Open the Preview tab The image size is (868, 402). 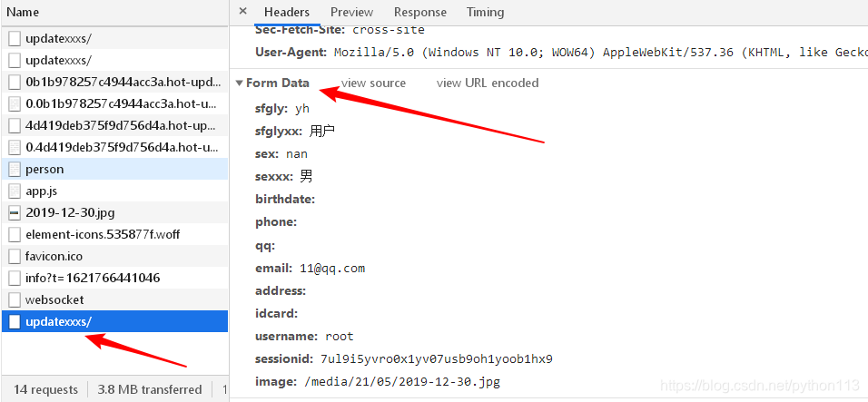coord(352,12)
